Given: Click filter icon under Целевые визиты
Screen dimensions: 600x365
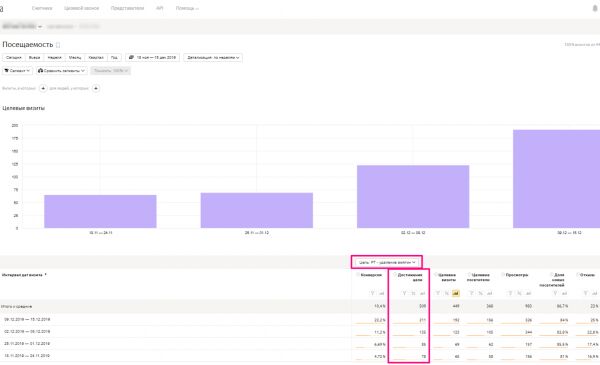Looking at the screenshot, I should pyautogui.click(x=438, y=293).
